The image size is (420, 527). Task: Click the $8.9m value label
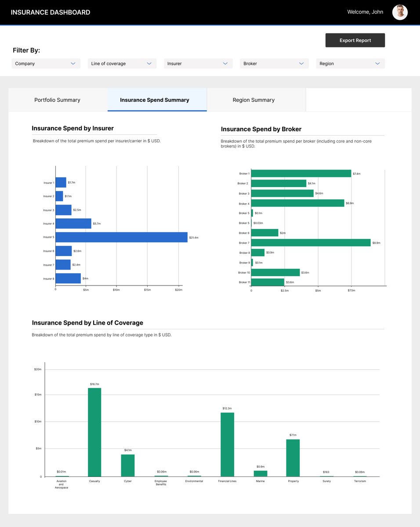pos(377,243)
